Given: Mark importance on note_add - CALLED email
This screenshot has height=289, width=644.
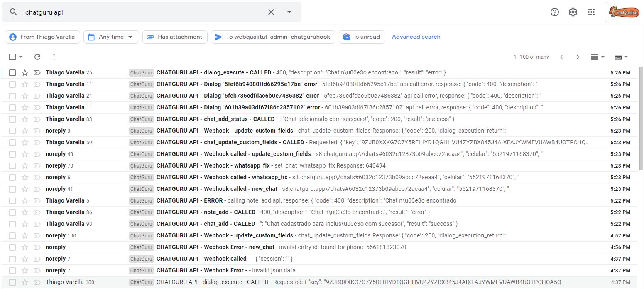Looking at the screenshot, I should [37, 212].
